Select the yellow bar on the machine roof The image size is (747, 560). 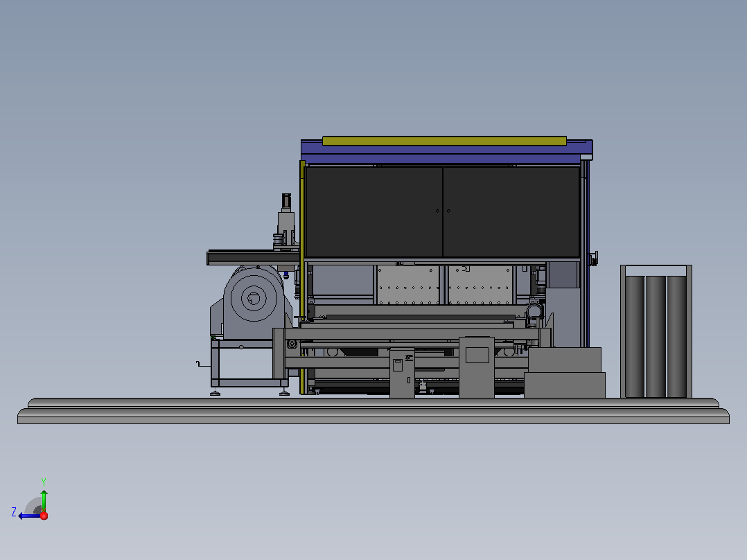click(444, 141)
